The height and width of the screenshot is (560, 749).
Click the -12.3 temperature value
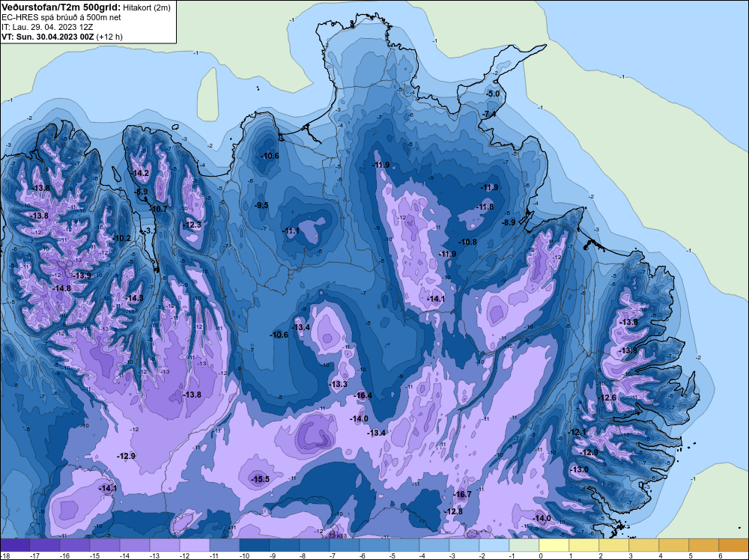192,225
